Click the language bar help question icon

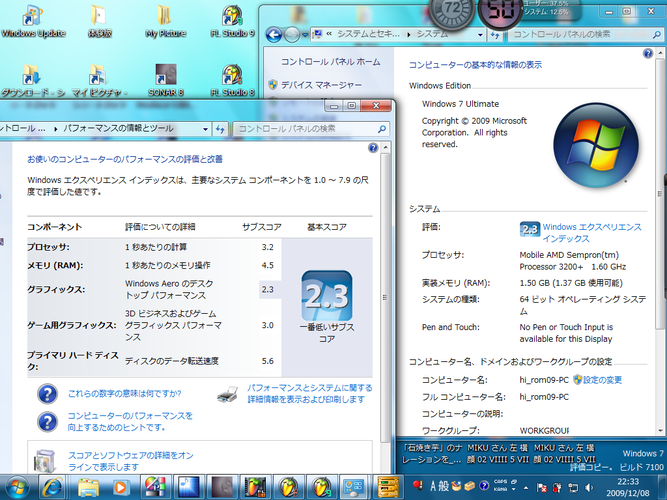click(484, 486)
